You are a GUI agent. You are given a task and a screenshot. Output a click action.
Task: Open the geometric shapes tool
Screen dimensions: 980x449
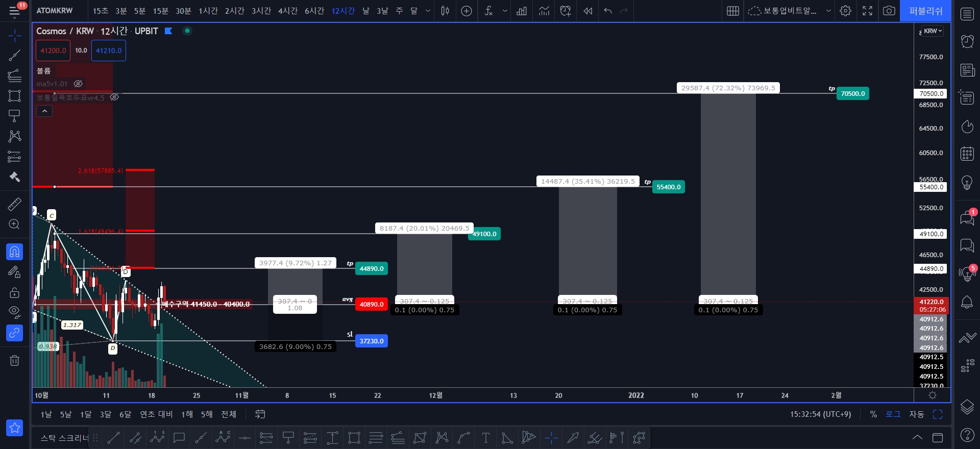pyautogui.click(x=15, y=96)
